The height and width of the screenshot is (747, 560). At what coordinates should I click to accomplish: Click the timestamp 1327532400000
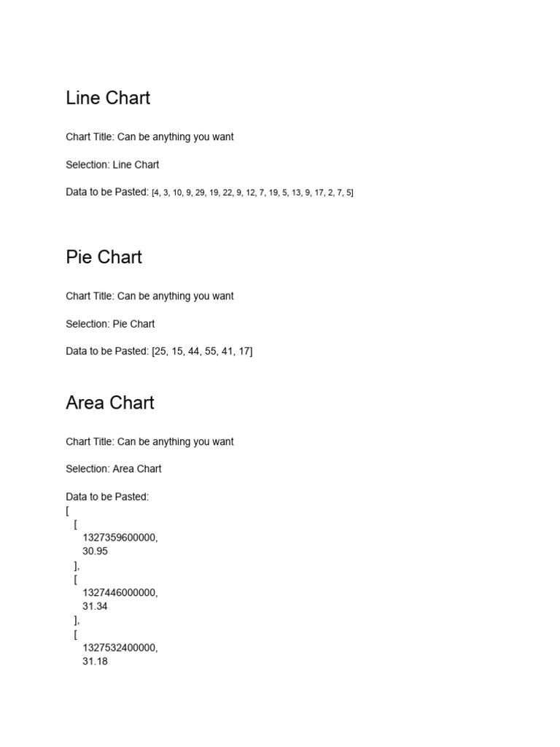(x=120, y=648)
